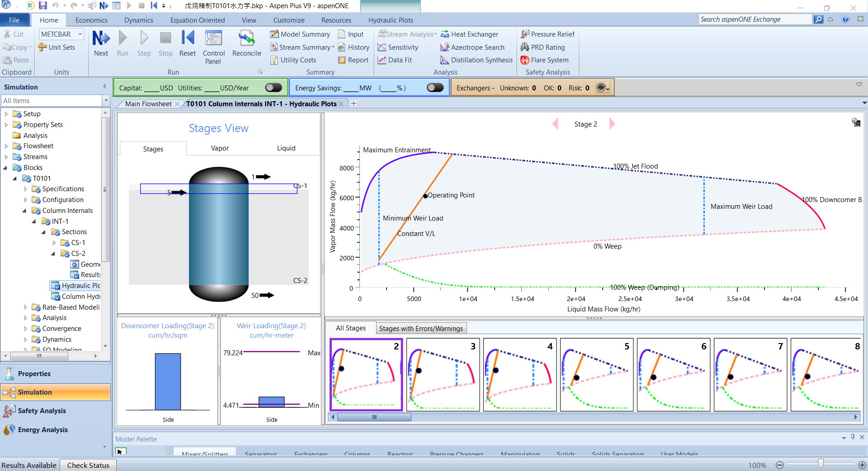
Task: Open Unit Sets
Action: (x=57, y=47)
